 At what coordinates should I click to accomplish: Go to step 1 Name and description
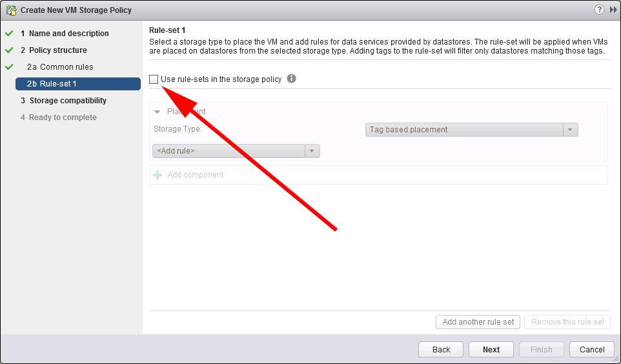(x=65, y=34)
